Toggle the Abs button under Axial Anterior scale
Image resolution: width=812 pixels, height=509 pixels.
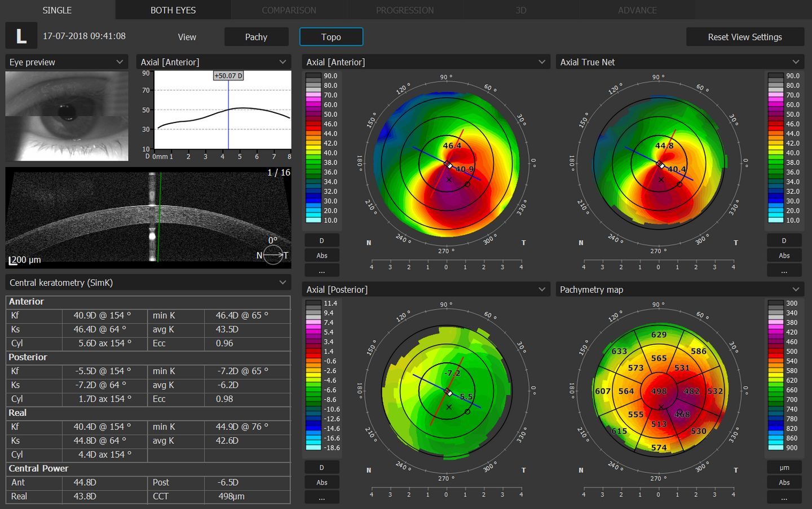click(321, 256)
